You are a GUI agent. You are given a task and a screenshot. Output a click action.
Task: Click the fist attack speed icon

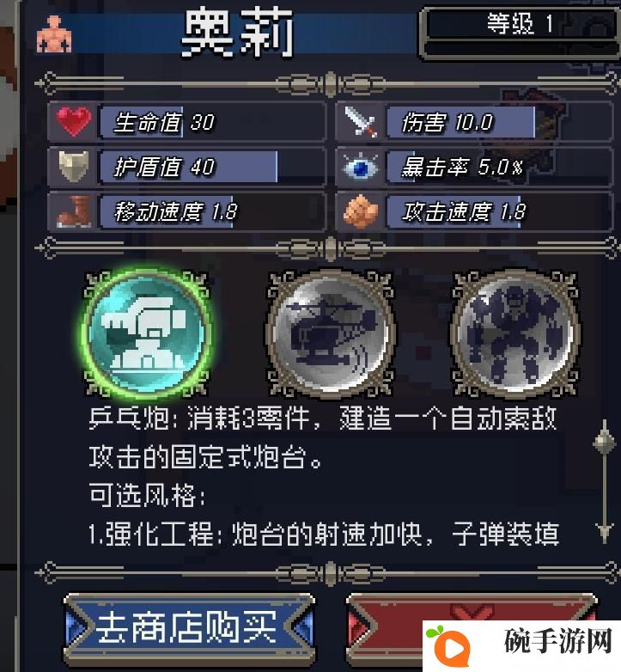coord(361,211)
